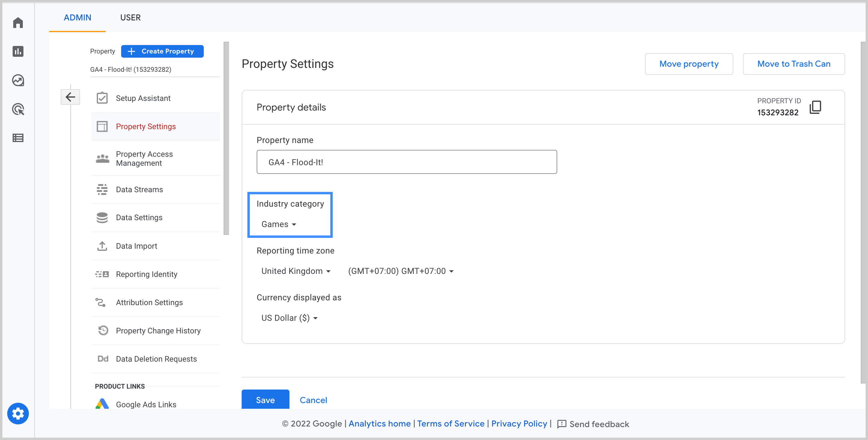Screen dimensions: 868x440
Task: Open Reports bar chart icon
Action: (18, 51)
